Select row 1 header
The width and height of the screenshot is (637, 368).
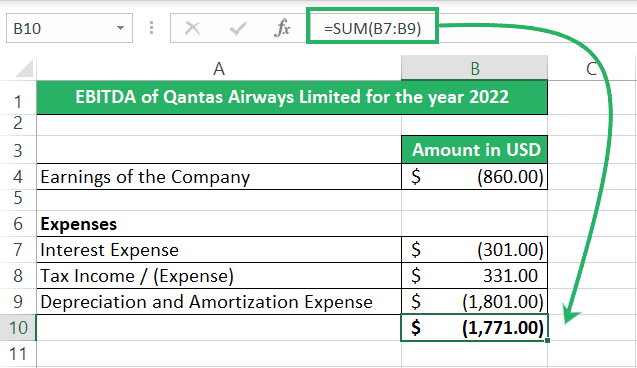pyautogui.click(x=18, y=97)
